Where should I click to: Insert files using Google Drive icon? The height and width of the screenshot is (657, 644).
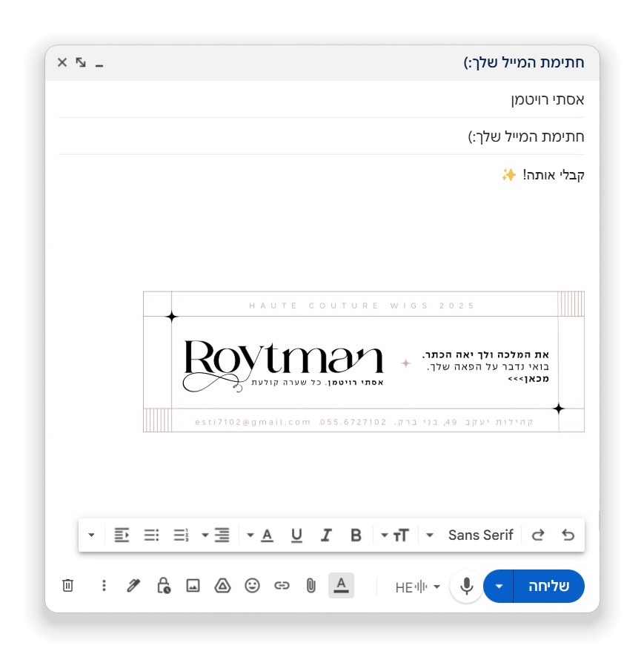point(222,585)
